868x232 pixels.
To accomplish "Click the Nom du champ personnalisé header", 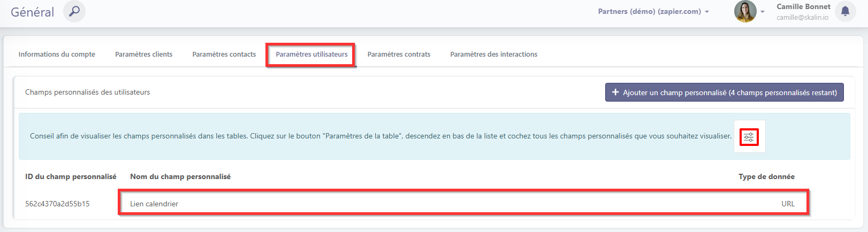I will (180, 176).
